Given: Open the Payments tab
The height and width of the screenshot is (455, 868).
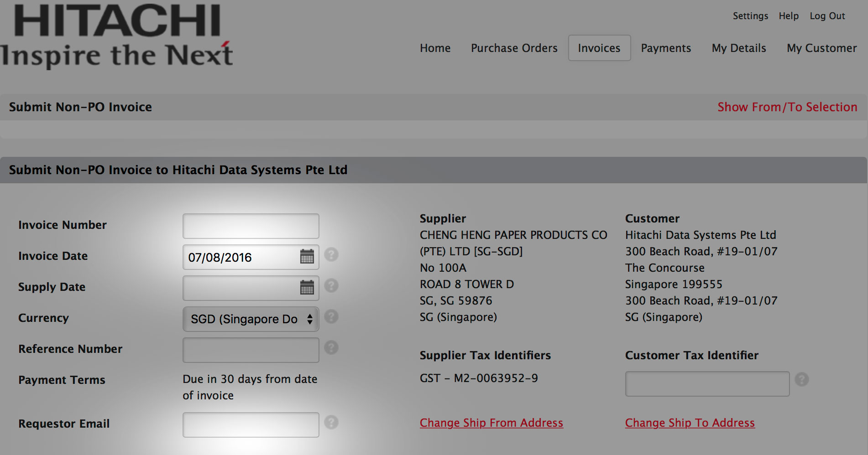Looking at the screenshot, I should pyautogui.click(x=666, y=48).
